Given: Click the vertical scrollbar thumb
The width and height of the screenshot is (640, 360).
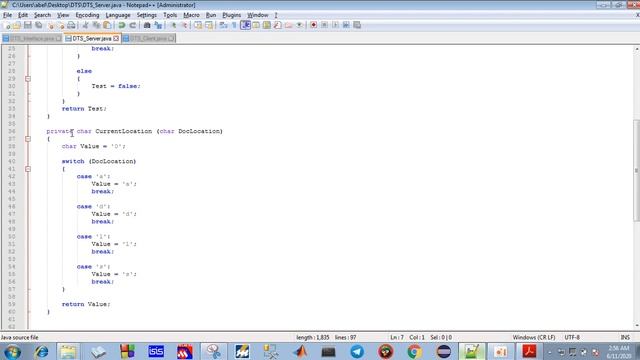Looking at the screenshot, I should point(637,171).
